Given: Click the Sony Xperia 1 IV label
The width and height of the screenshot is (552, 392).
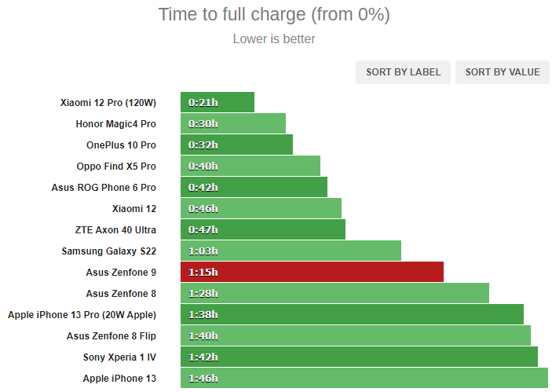Looking at the screenshot, I should [x=119, y=357].
